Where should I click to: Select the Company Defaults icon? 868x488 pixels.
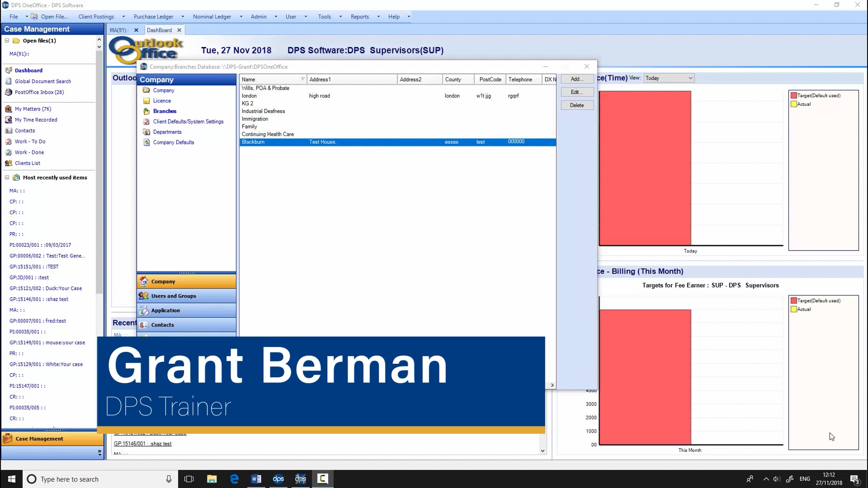146,142
